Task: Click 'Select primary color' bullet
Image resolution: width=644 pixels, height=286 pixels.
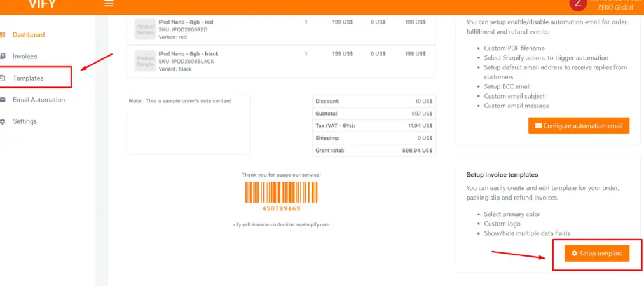Action: [512, 214]
